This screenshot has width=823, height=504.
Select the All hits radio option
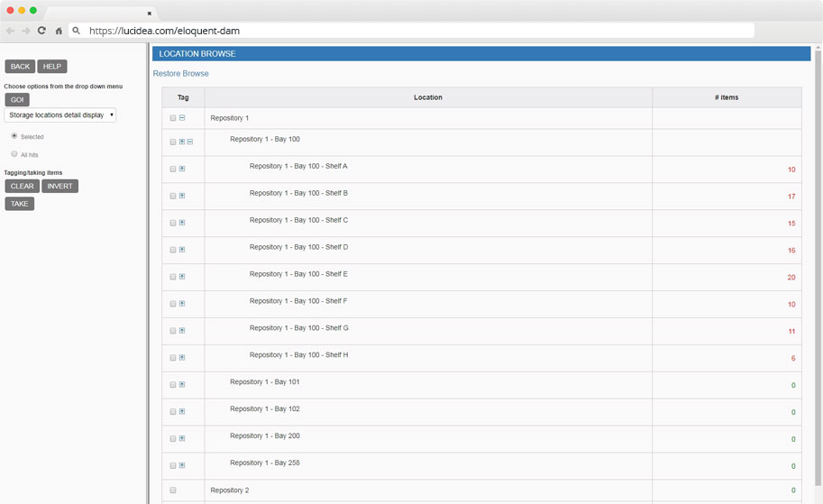14,154
